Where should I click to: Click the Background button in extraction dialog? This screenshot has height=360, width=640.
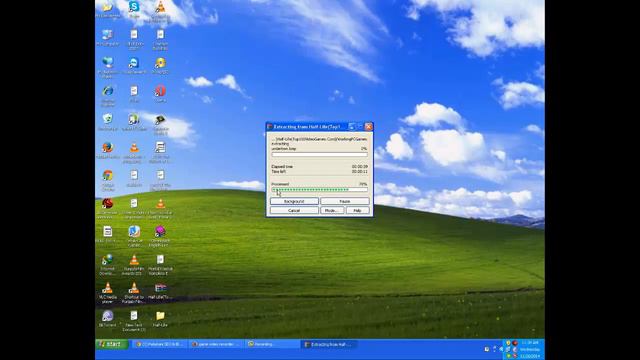294,201
